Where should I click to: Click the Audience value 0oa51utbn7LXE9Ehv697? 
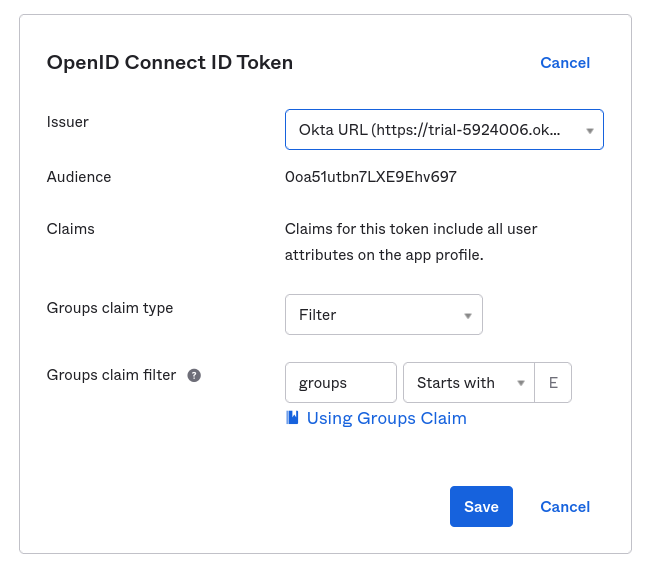[371, 177]
